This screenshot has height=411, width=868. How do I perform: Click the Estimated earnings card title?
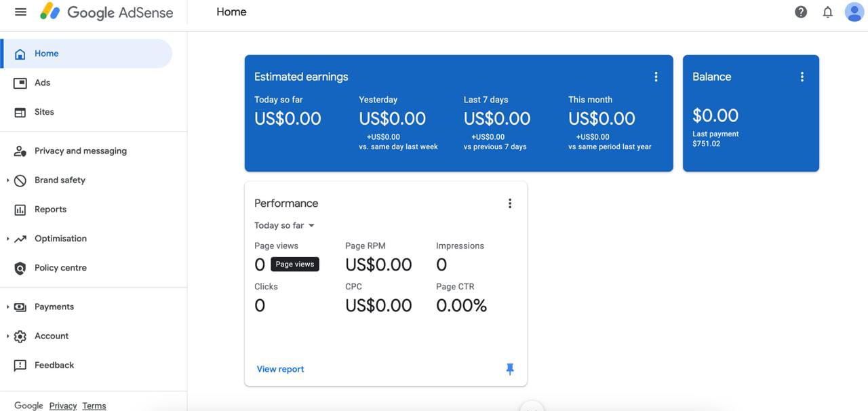click(x=301, y=77)
